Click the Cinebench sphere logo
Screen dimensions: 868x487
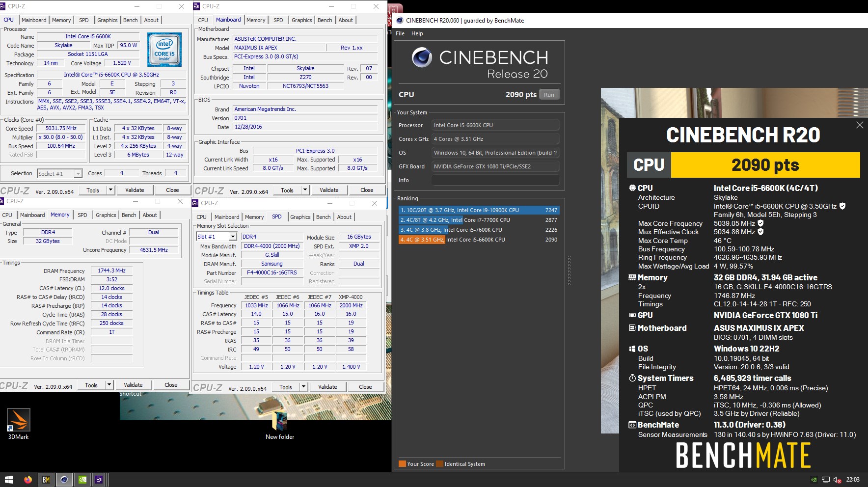[x=422, y=57]
